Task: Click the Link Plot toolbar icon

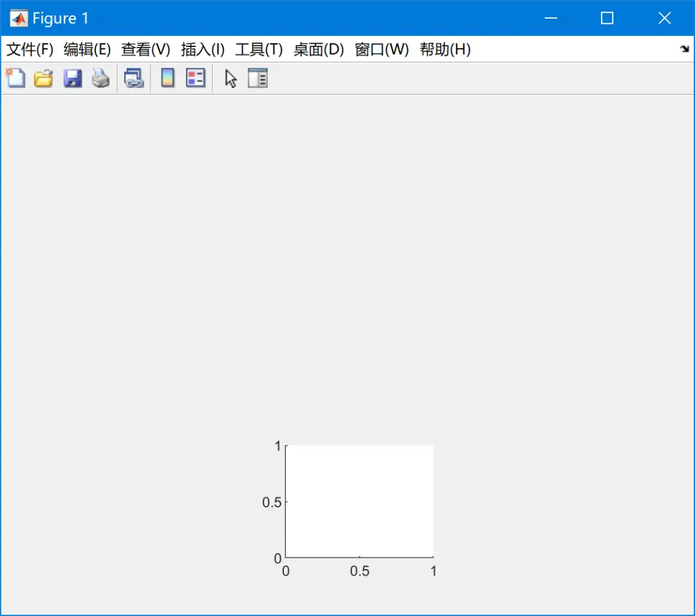Action: [x=134, y=79]
